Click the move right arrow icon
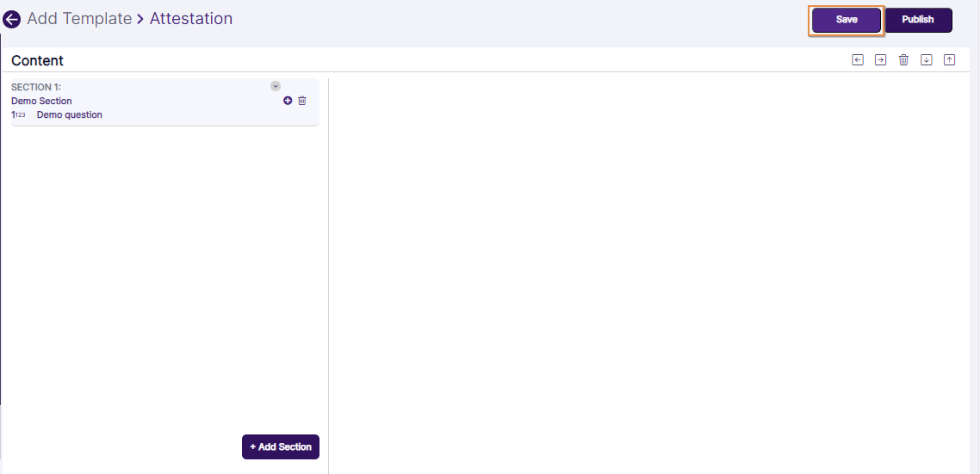 [880, 59]
